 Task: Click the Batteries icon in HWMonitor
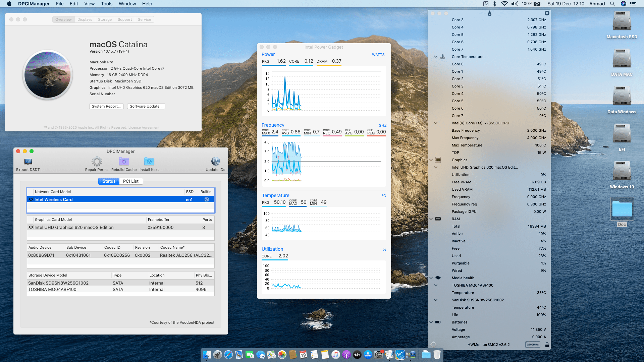[x=438, y=322]
